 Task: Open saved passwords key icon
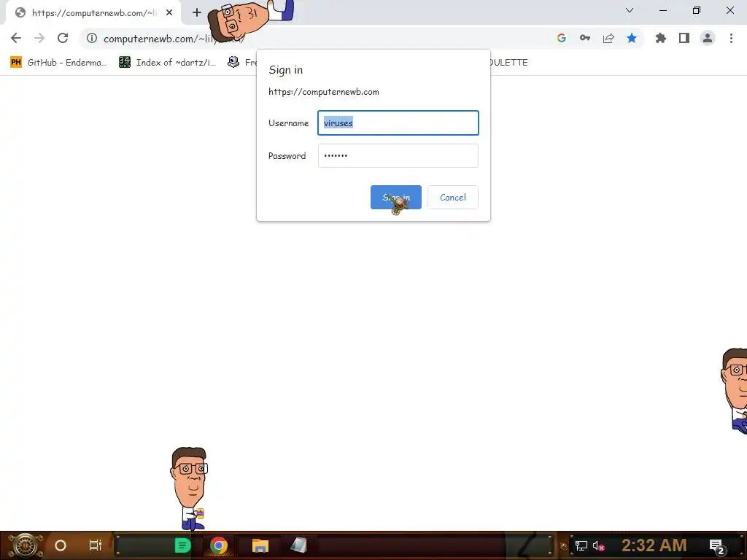pos(584,38)
